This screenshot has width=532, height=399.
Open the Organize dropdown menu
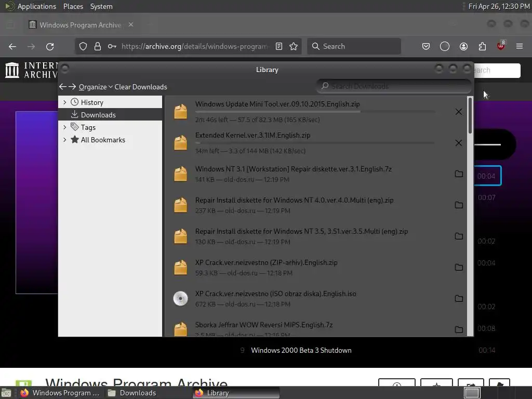coord(96,87)
